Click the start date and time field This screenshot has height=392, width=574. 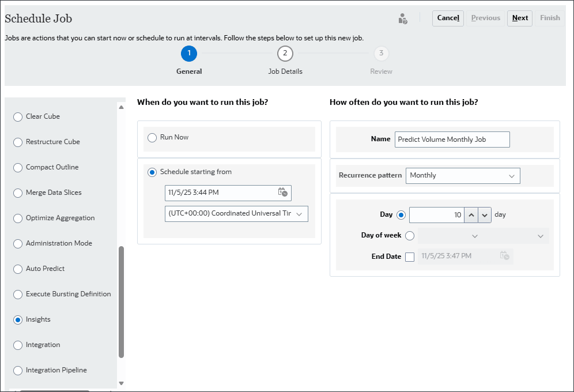pyautogui.click(x=228, y=193)
